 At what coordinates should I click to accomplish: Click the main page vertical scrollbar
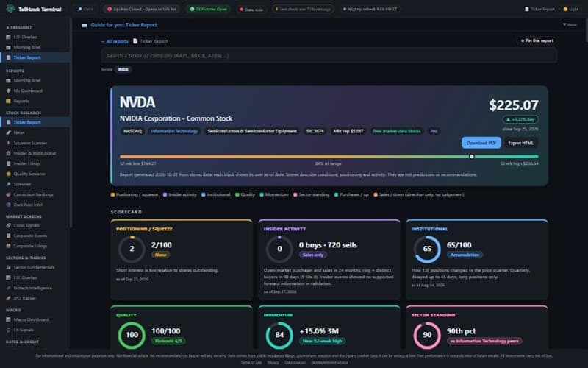[586, 30]
